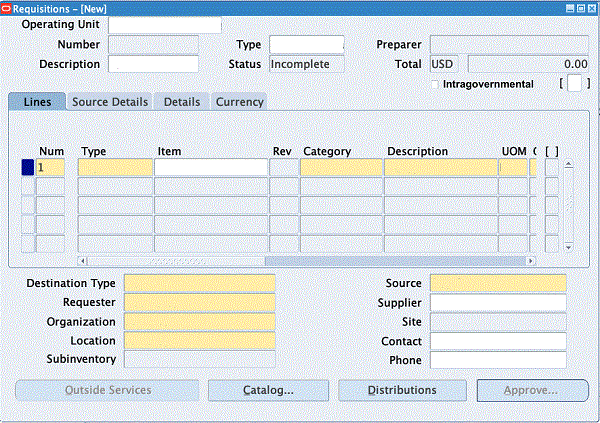Focus the header Type field

click(x=307, y=45)
